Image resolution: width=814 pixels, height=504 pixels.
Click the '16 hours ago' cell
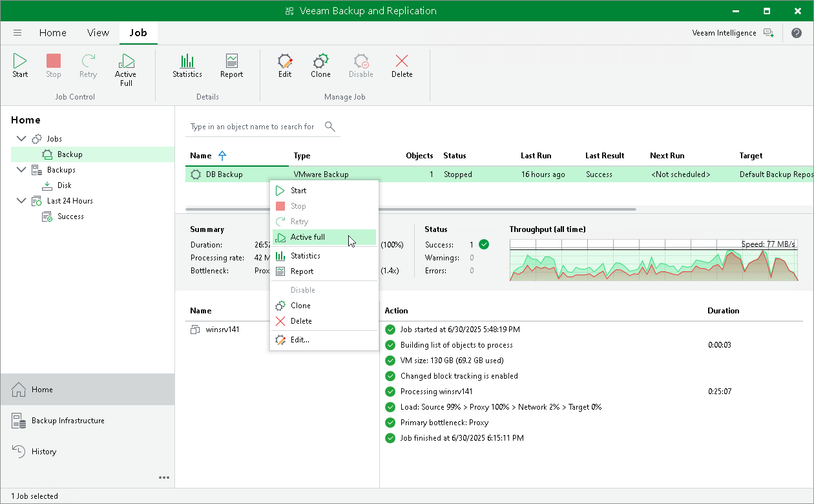point(543,174)
